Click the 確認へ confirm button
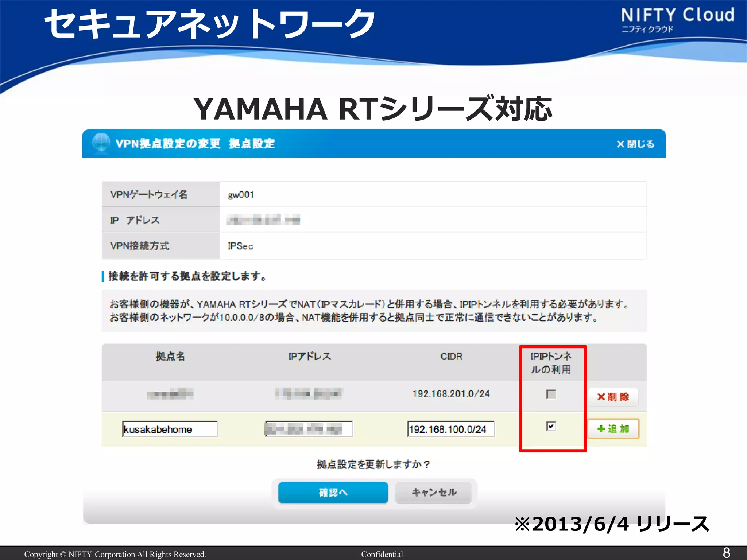The width and height of the screenshot is (747, 560). point(333,493)
